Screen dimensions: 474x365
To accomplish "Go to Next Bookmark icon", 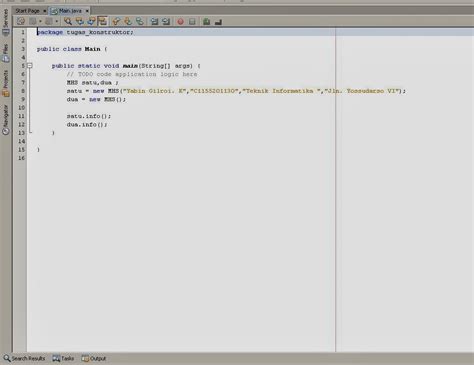I will pyautogui.click(x=128, y=22).
